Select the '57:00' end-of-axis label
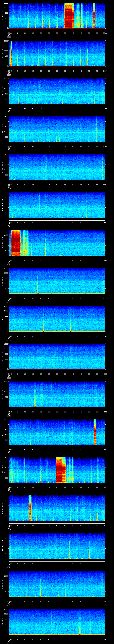This screenshot has width=114, height=644. point(105,184)
